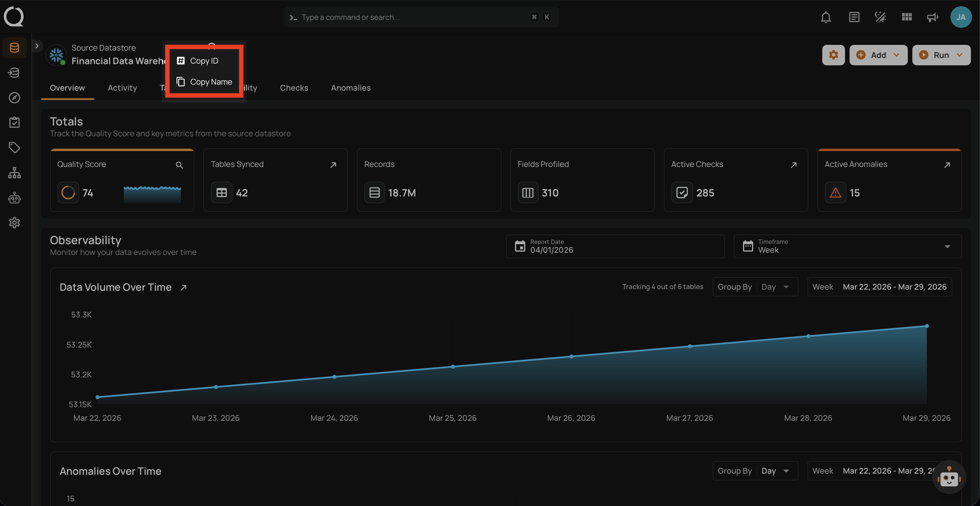Choose Copy ID from the menu

[x=204, y=61]
